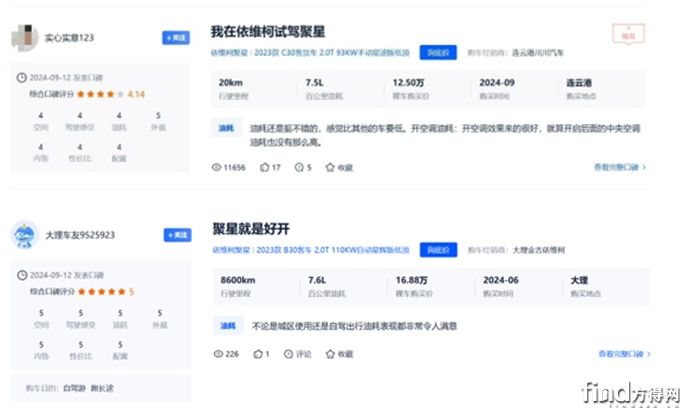This screenshot has width=680, height=408.
Task: View full review of 我在依维柯试驾聚星
Action: (x=620, y=167)
